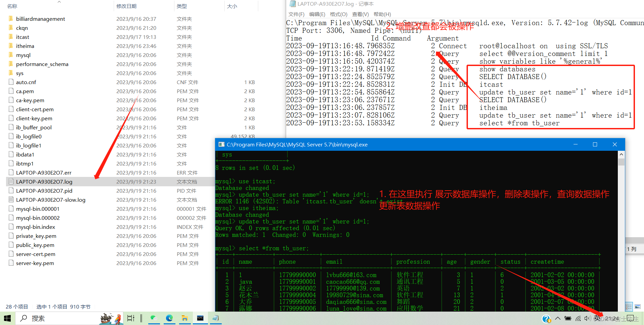This screenshot has width=644, height=325.
Task: Open Notepad's 查看(V) menu
Action: pyautogui.click(x=360, y=14)
